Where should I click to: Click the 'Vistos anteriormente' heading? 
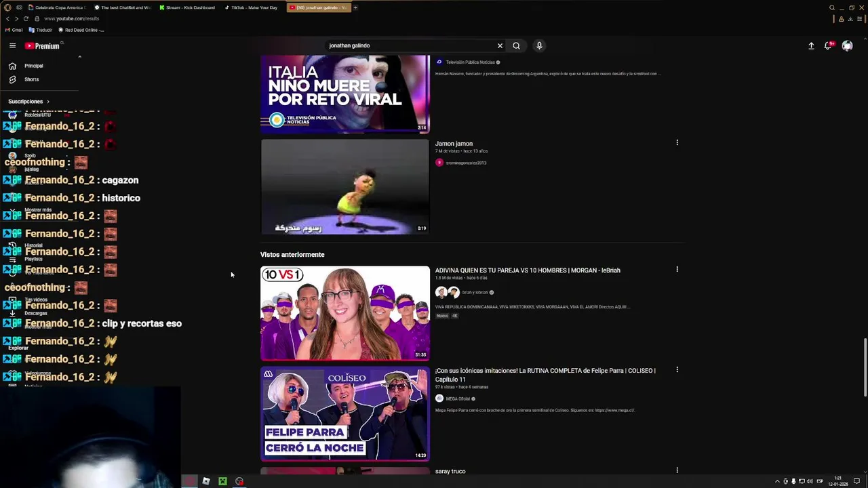(292, 255)
